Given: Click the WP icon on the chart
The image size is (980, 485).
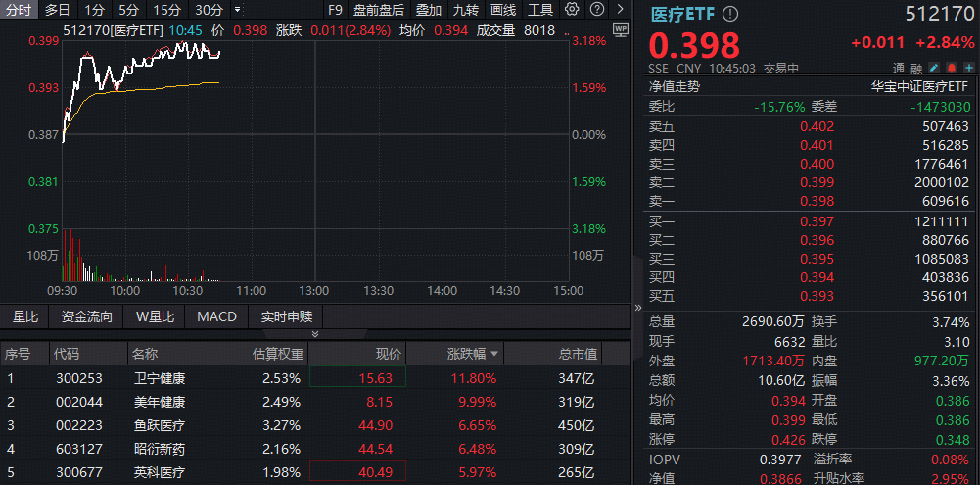Looking at the screenshot, I should 620,29.
